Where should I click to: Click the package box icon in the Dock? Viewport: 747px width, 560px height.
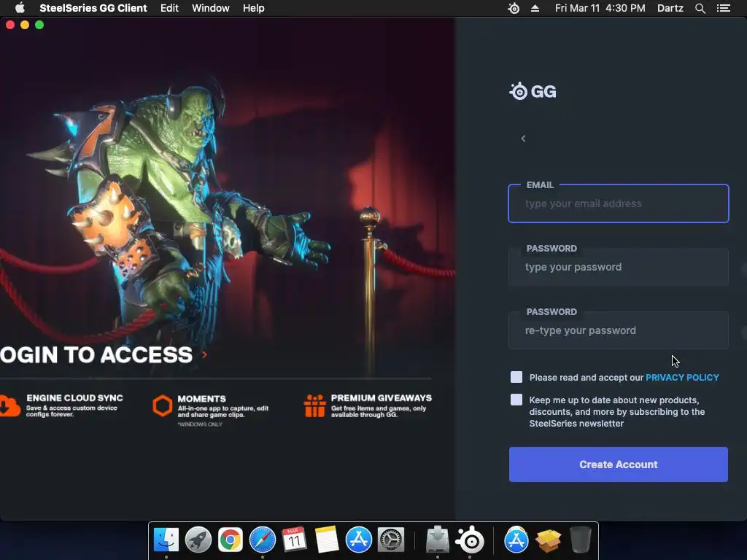click(549, 540)
